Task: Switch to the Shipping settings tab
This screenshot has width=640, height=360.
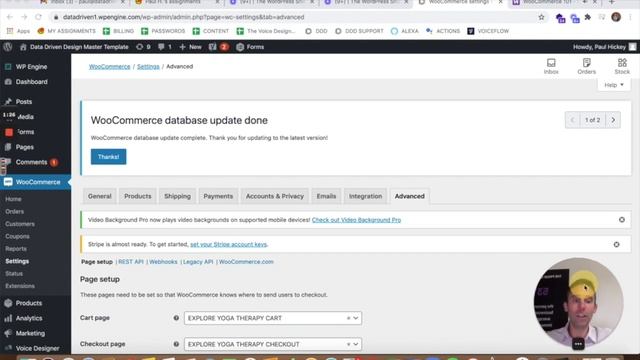Action: pos(177,196)
